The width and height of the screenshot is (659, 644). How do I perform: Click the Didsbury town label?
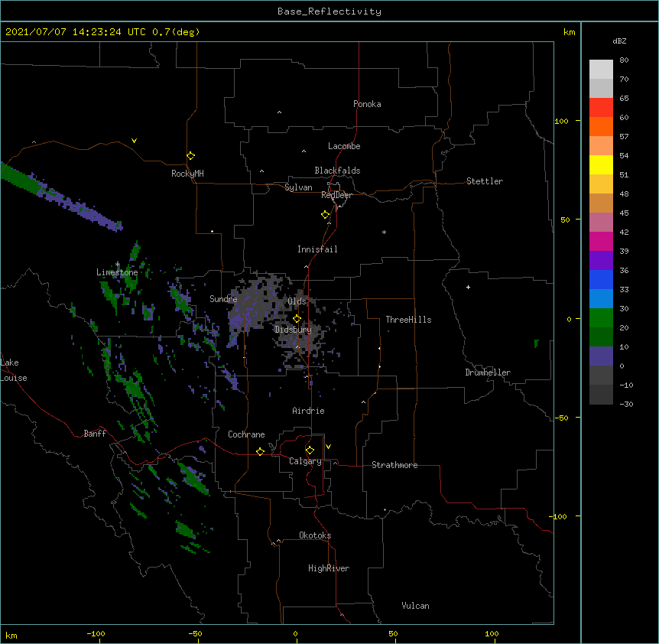pos(294,330)
